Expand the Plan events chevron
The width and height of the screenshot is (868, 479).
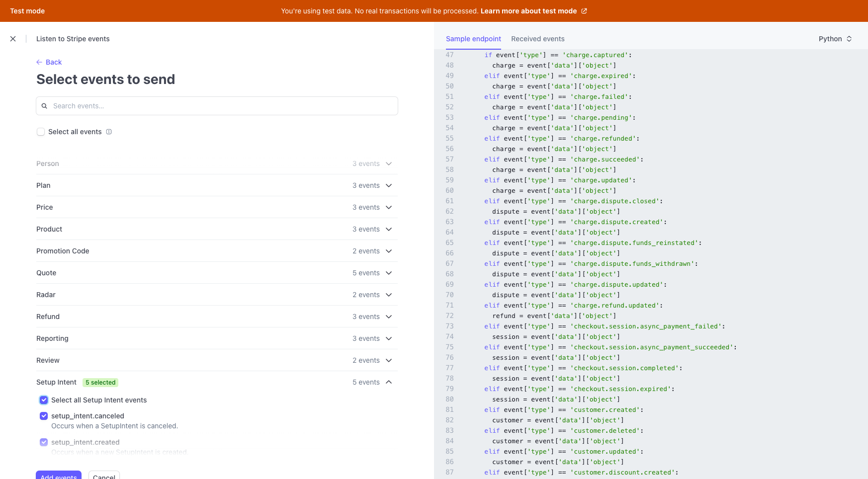389,185
